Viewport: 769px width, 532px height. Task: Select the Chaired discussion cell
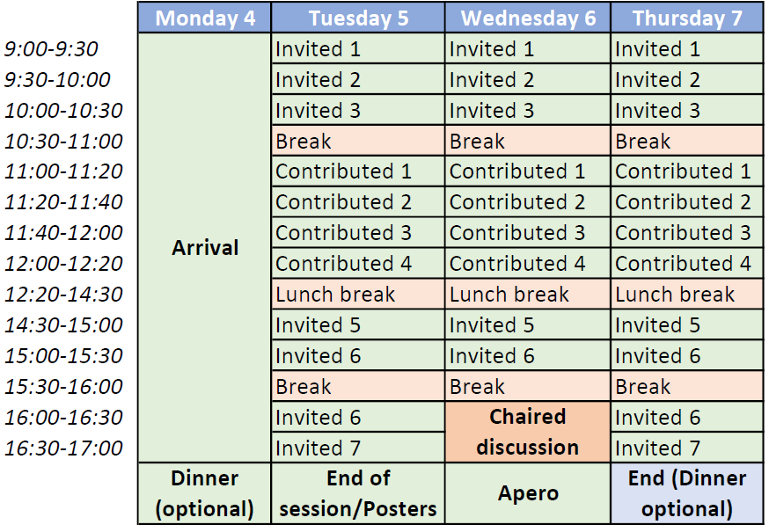(528, 432)
